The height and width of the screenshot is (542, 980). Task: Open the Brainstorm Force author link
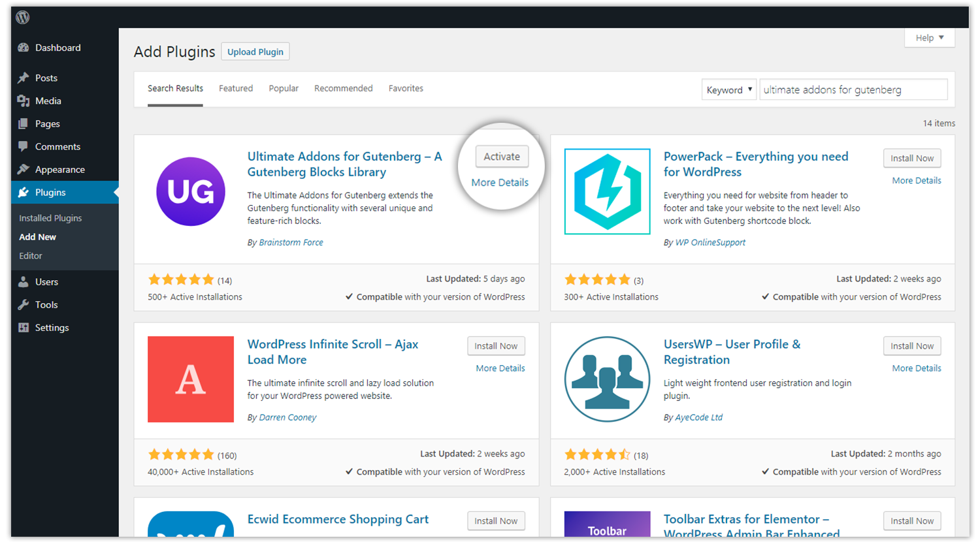[x=291, y=242]
